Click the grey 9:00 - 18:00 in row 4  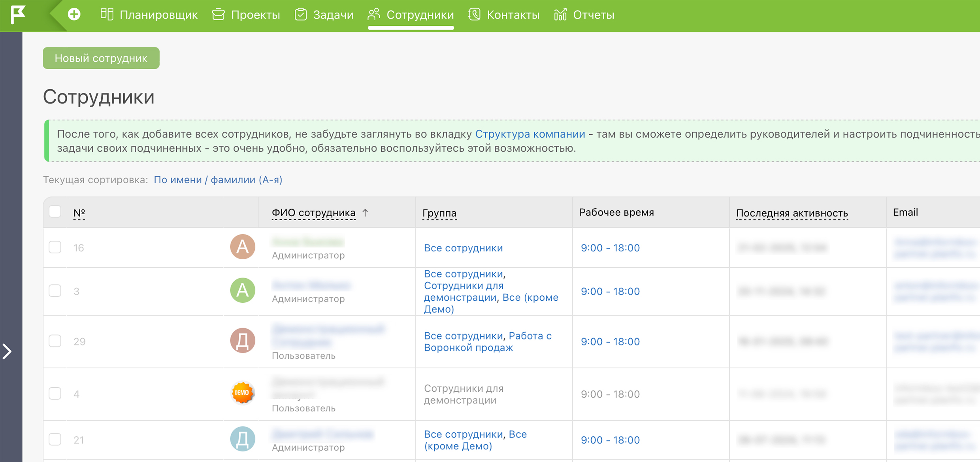(x=610, y=394)
